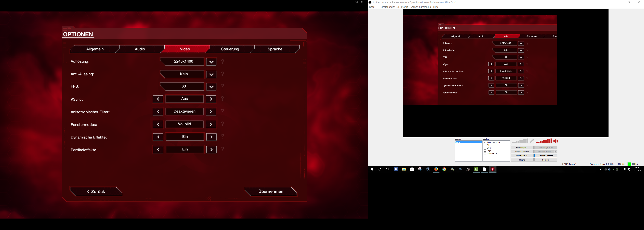Click Plague Inc biohazard icon in taskbar
Viewport: 644px width, 230px height.
tap(493, 169)
